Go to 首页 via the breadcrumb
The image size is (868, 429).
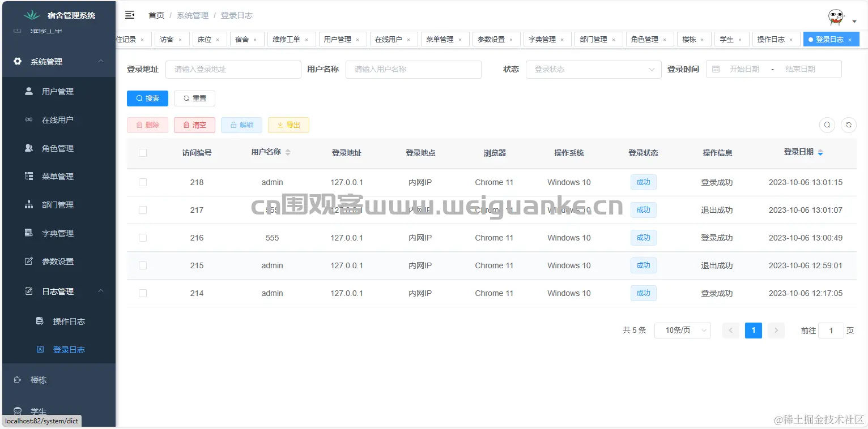pyautogui.click(x=156, y=15)
